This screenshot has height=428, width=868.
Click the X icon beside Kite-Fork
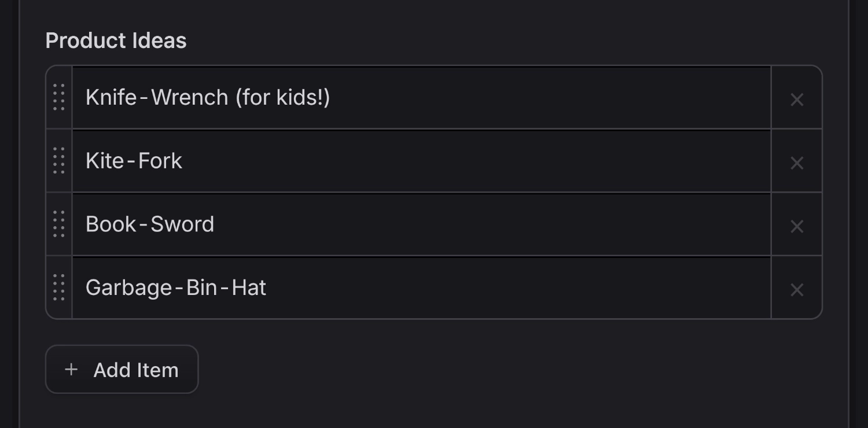click(797, 163)
